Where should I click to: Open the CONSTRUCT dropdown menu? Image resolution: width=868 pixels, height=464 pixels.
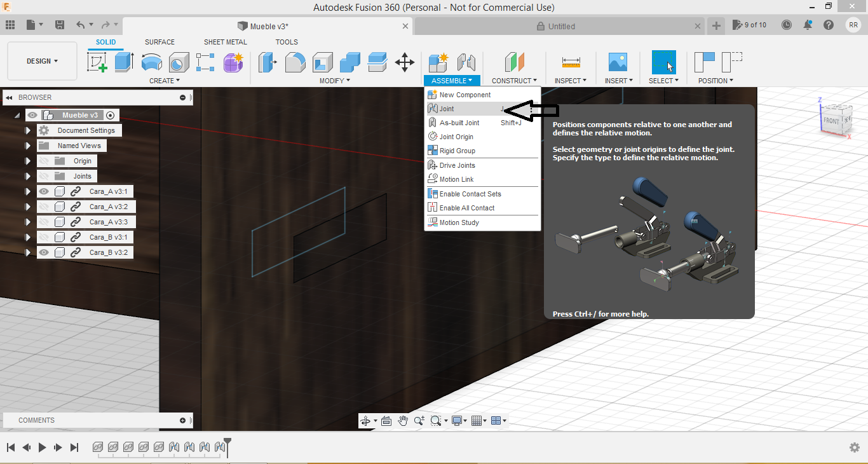(x=514, y=81)
